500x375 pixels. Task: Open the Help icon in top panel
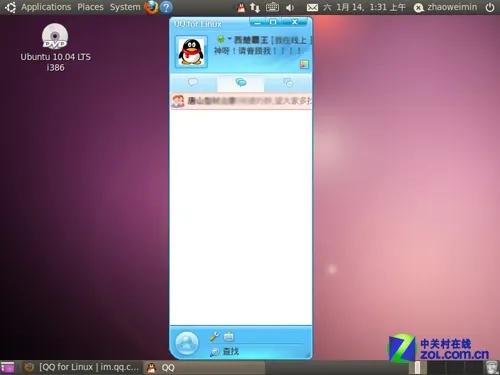point(166,7)
